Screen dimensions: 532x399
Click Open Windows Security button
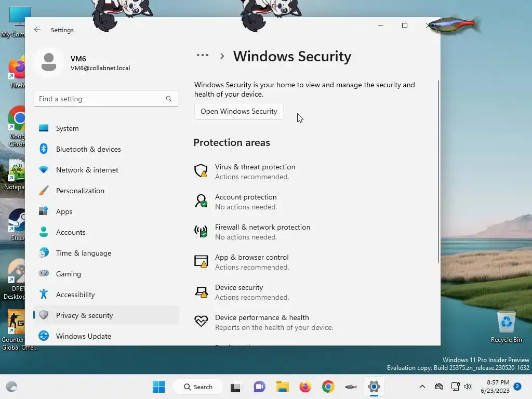pyautogui.click(x=238, y=111)
